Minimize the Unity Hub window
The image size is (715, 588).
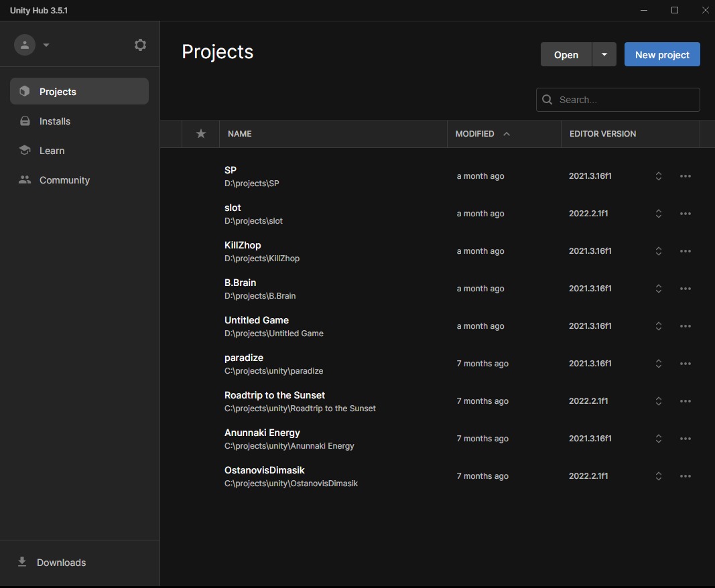pos(644,10)
